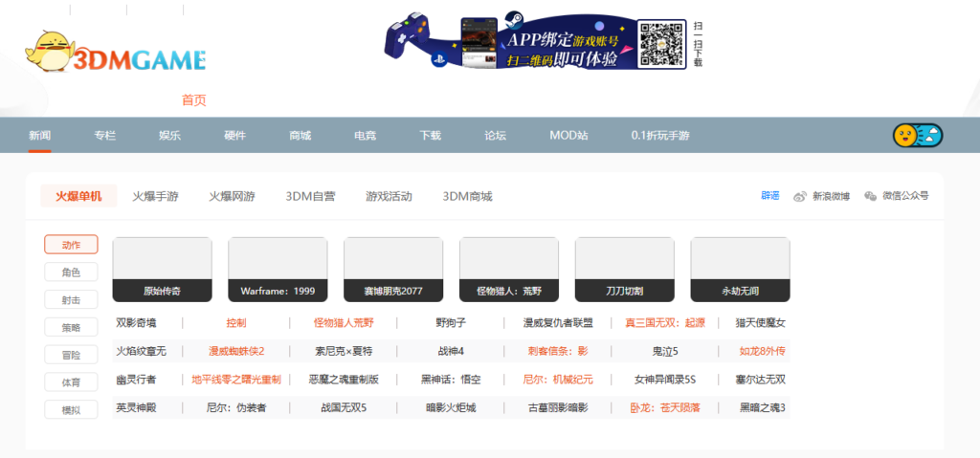980x458 pixels.
Task: Open 塞尔达无双 game link
Action: pos(761,380)
